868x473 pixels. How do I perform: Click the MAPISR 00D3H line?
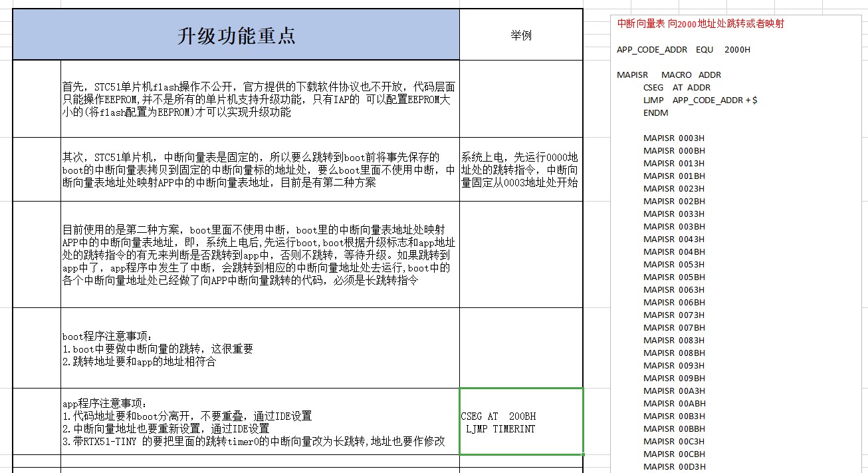click(x=674, y=466)
